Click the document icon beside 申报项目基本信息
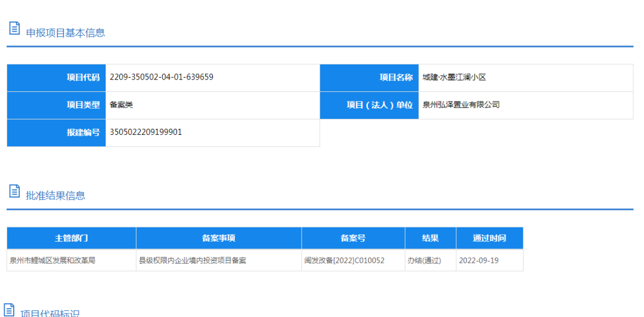This screenshot has width=644, height=317. (x=15, y=29)
